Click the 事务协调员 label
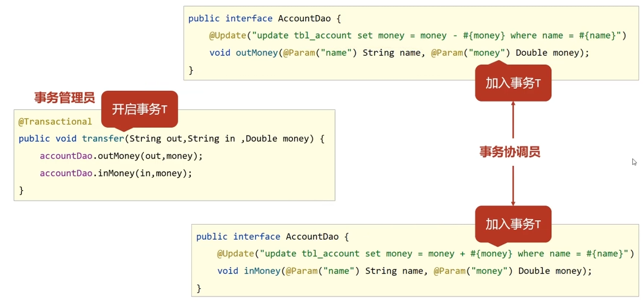 510,152
